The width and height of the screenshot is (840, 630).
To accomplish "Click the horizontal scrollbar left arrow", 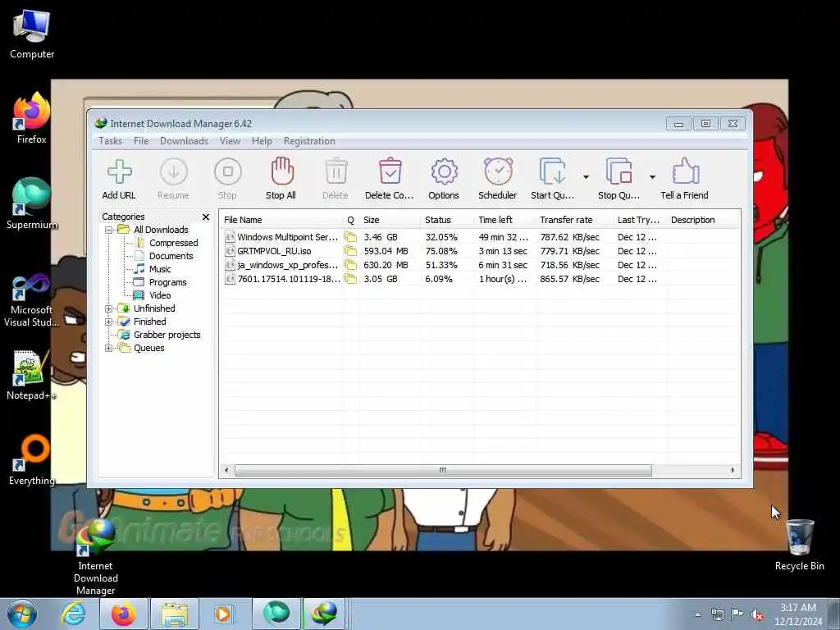I will [x=226, y=470].
